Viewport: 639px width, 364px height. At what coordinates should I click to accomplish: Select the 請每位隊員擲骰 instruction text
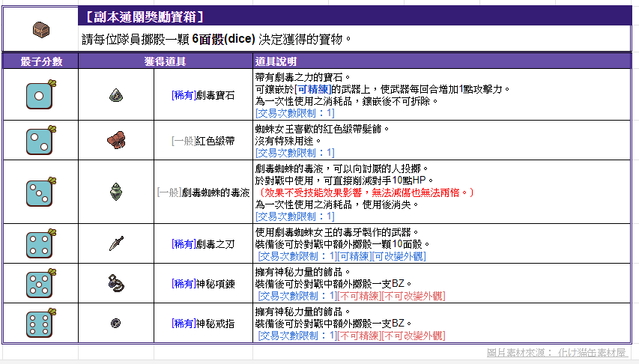point(216,39)
